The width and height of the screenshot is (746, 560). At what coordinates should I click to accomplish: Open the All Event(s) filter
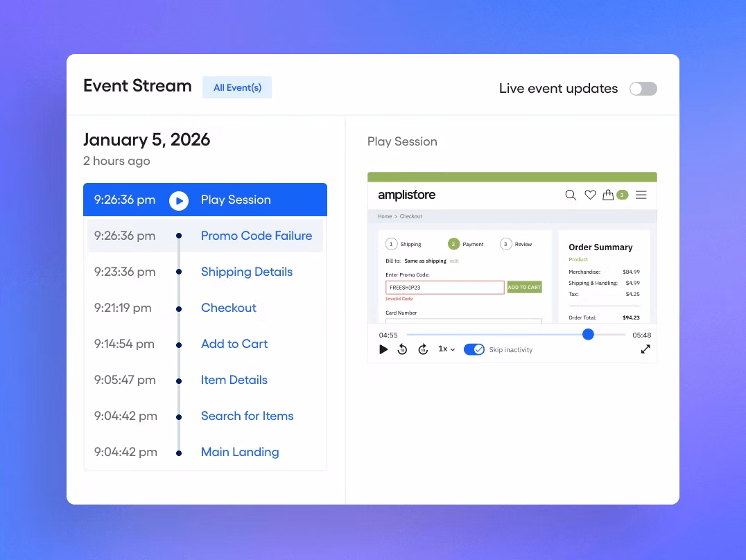(x=237, y=87)
